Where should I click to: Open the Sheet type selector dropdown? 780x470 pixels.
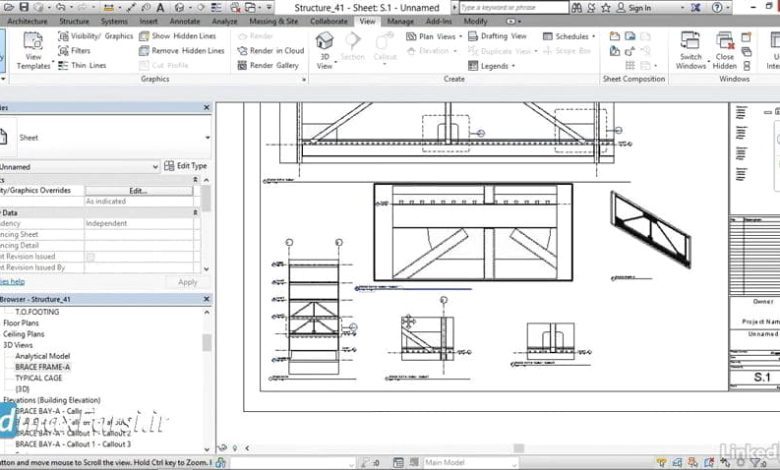coord(207,138)
